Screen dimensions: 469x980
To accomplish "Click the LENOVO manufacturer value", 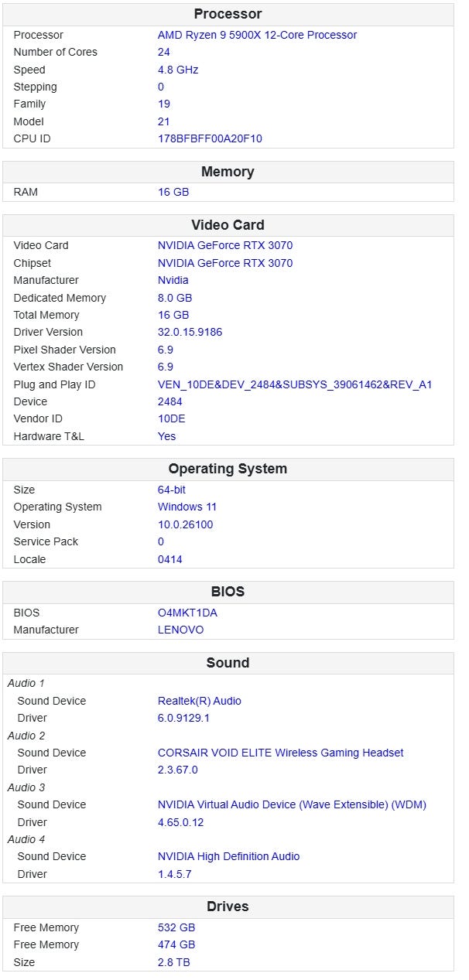I will pos(180,630).
